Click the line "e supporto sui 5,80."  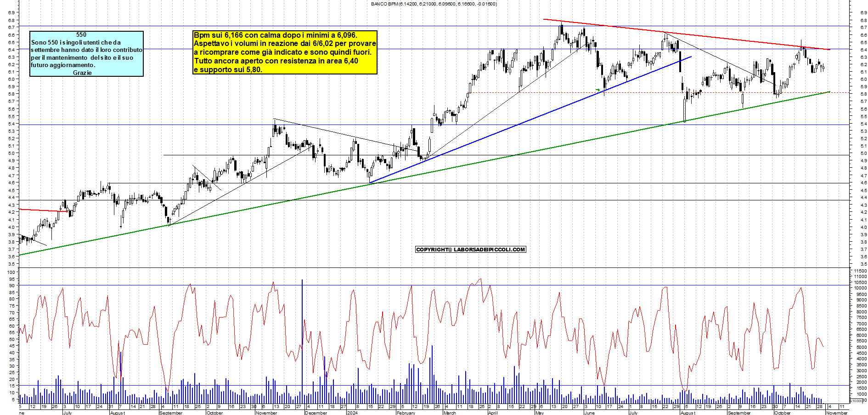(x=228, y=70)
